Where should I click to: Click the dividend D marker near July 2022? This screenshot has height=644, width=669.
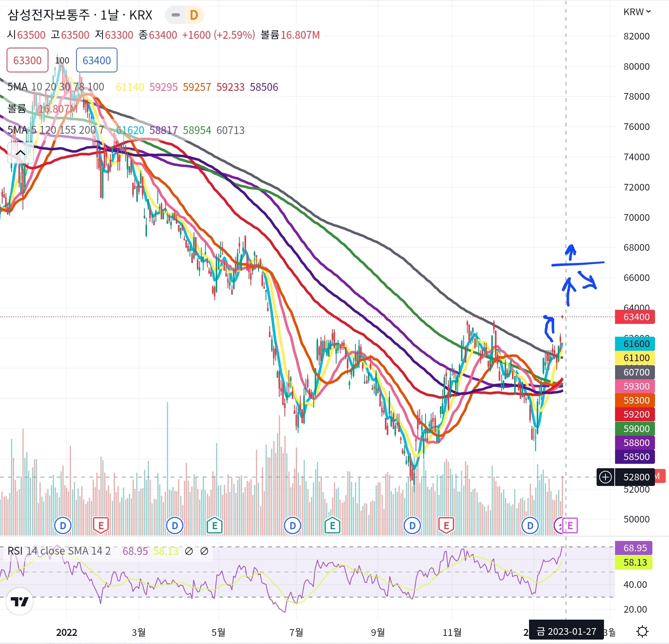[x=293, y=525]
